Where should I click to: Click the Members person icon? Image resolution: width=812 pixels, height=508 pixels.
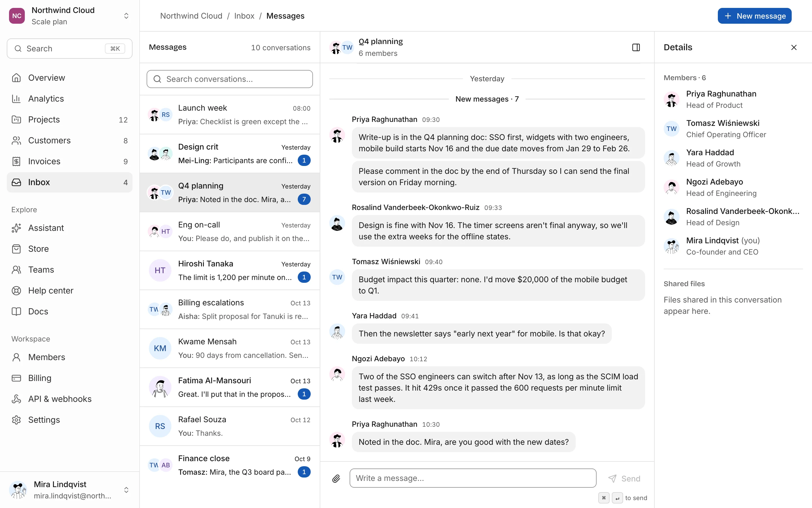pos(16,357)
